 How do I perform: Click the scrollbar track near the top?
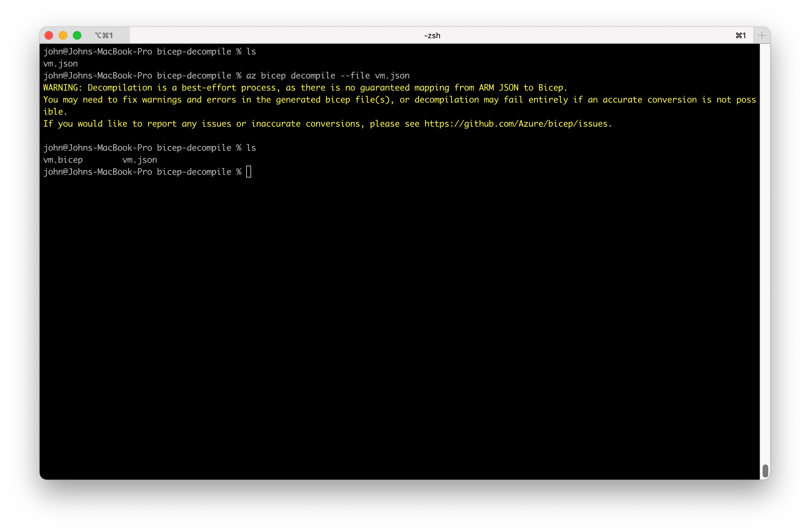(765, 71)
